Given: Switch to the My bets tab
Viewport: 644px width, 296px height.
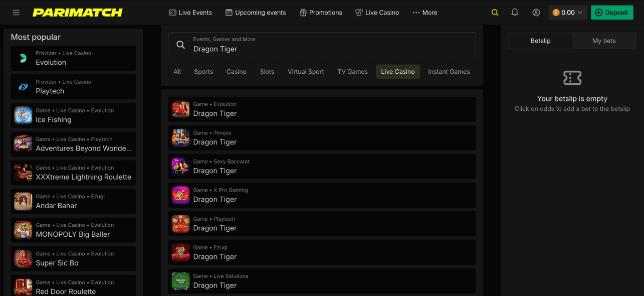Looking at the screenshot, I should click(604, 41).
